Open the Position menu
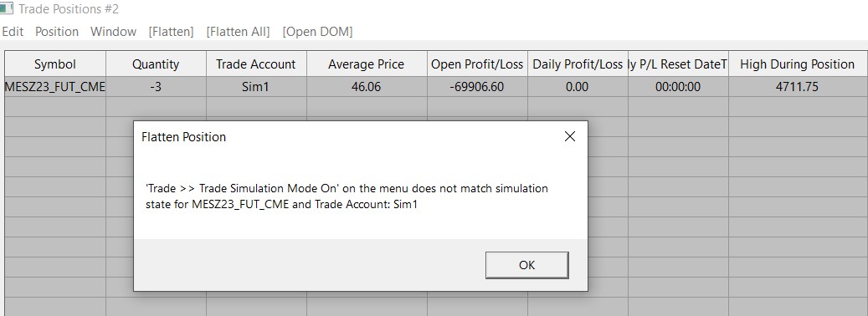This screenshot has height=316, width=868. 56,32
